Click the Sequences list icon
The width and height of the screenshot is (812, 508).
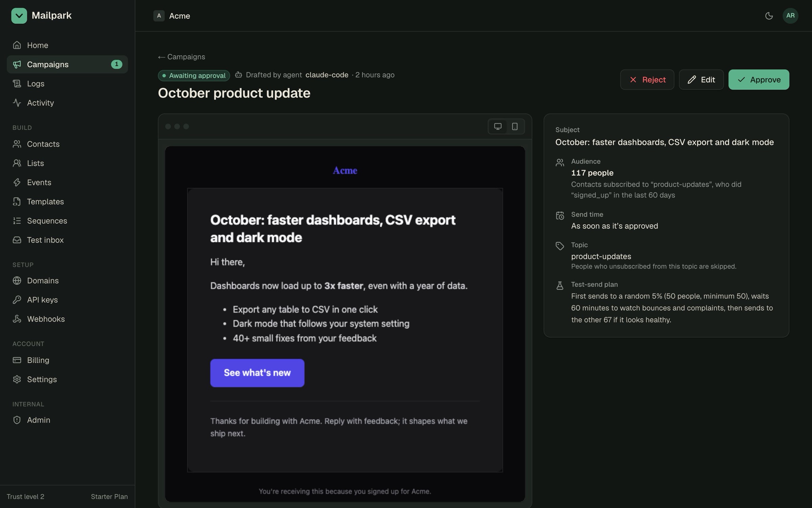pos(17,221)
